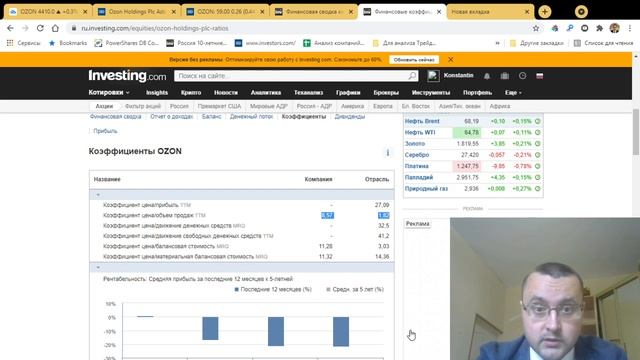Open the Другие закладки bookmarks folder
640x360 pixels.
pyautogui.click(x=537, y=43)
